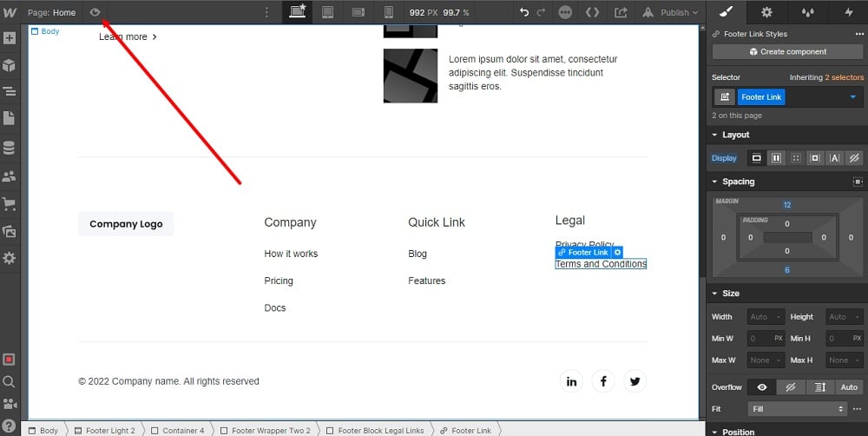Click the top margin value 12
This screenshot has height=436, width=868.
(x=786, y=205)
